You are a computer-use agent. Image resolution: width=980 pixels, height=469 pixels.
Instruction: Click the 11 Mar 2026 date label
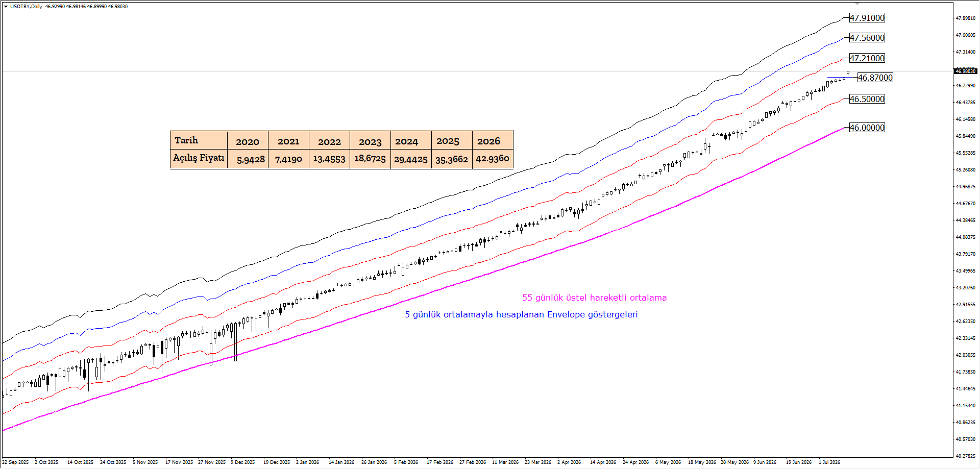[x=505, y=462]
